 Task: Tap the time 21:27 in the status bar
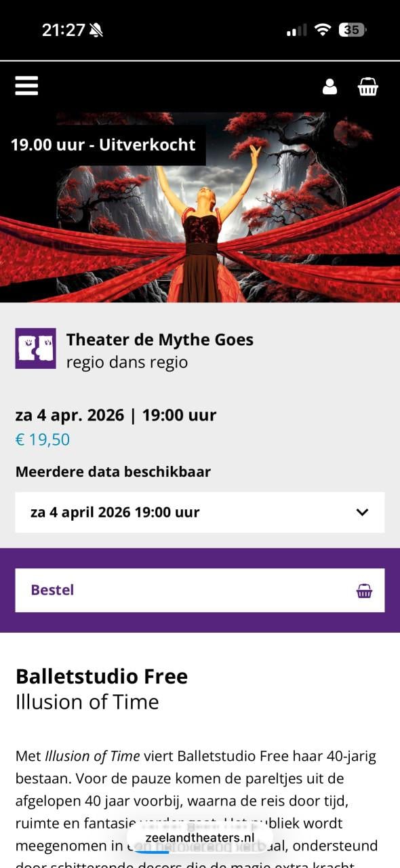(x=66, y=30)
